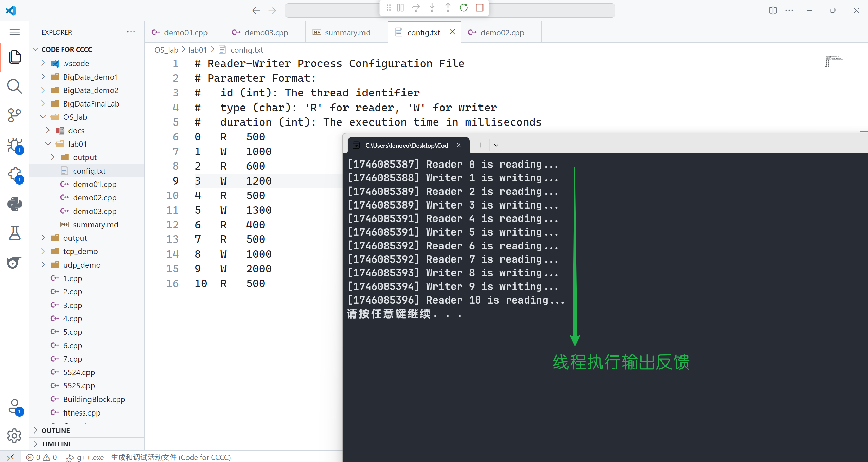Open Source Control view
Viewport: 868px width, 462px height.
pos(15,116)
